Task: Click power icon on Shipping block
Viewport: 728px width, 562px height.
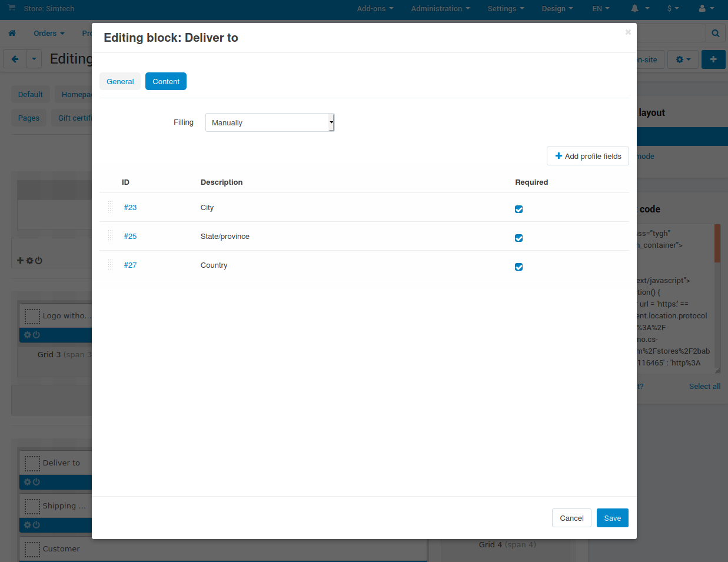Action: pos(36,525)
